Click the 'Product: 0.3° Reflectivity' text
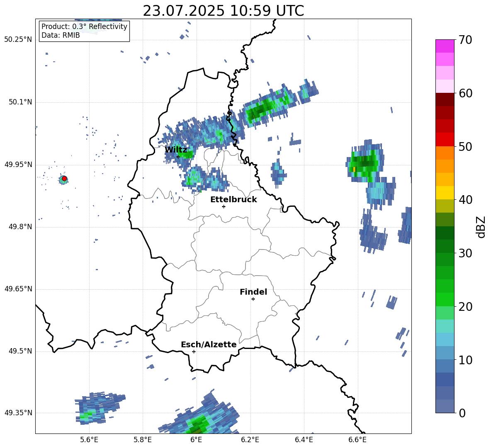The image size is (491, 448). click(84, 27)
